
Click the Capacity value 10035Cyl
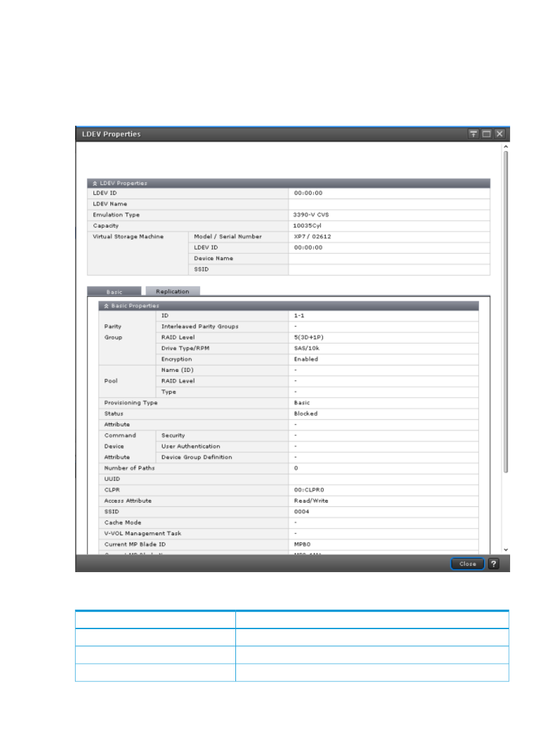308,226
